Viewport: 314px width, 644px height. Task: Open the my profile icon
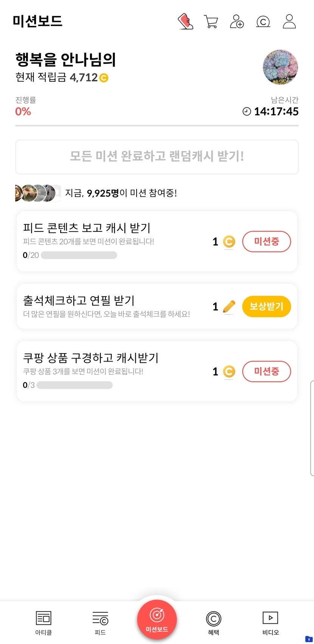[x=289, y=22]
